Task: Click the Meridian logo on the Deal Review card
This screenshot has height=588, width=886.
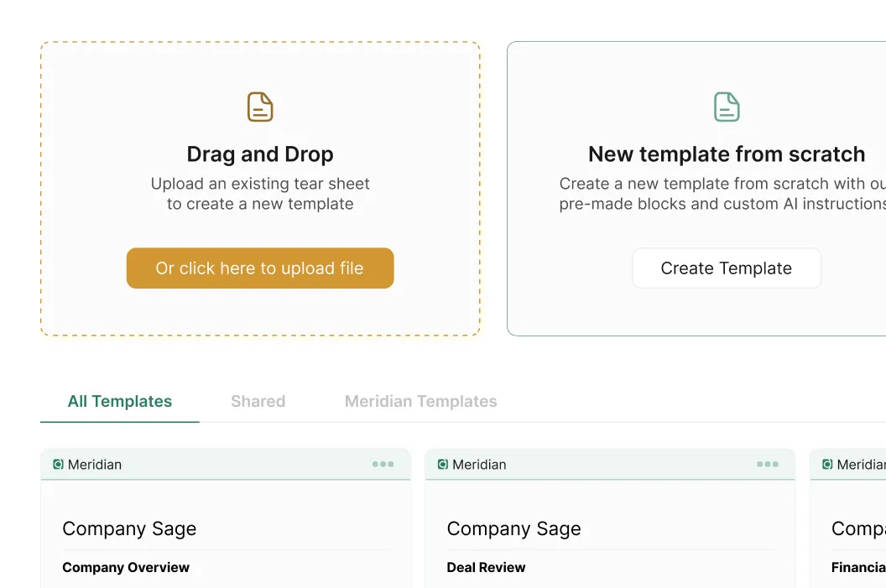Action: 442,463
